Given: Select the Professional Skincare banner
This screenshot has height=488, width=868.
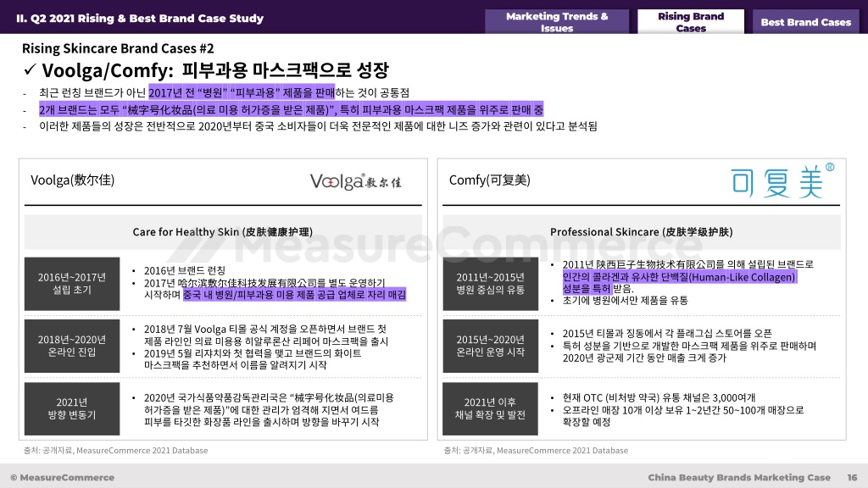Looking at the screenshot, I should pyautogui.click(x=641, y=232).
